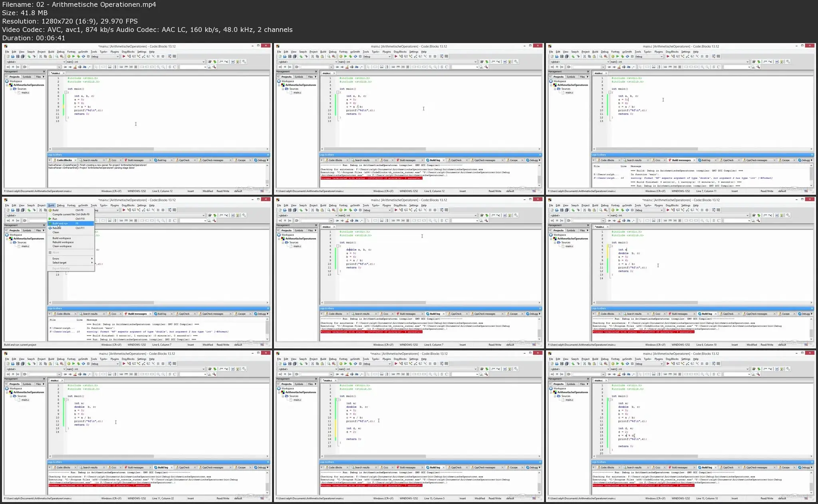
Task: Switch to "Build messages" tab in top-center frame
Action: (x=407, y=160)
